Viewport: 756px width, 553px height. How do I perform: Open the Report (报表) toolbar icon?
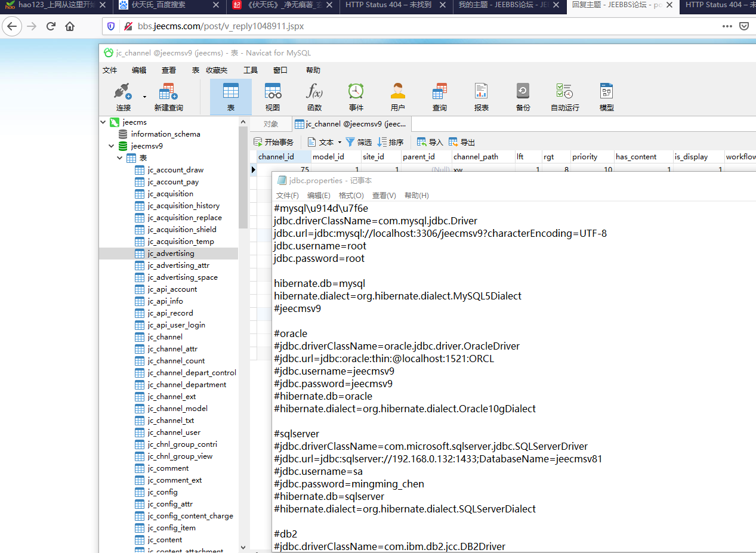tap(482, 97)
